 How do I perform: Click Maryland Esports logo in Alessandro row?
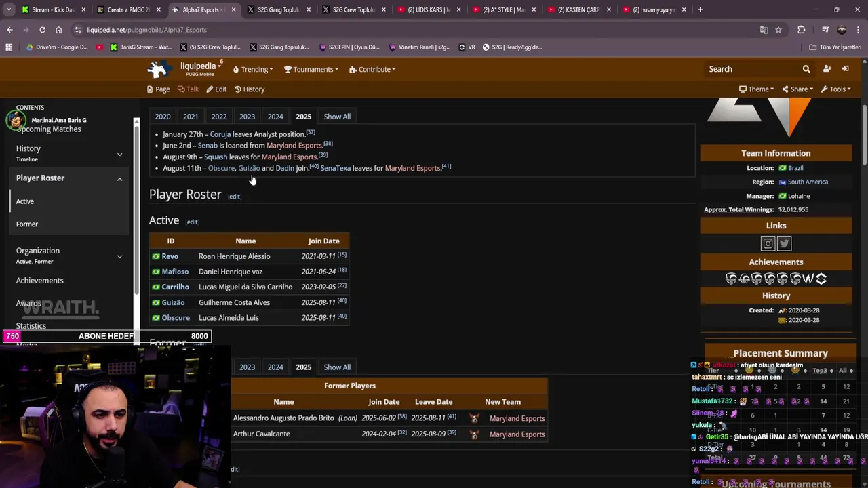[x=474, y=418]
